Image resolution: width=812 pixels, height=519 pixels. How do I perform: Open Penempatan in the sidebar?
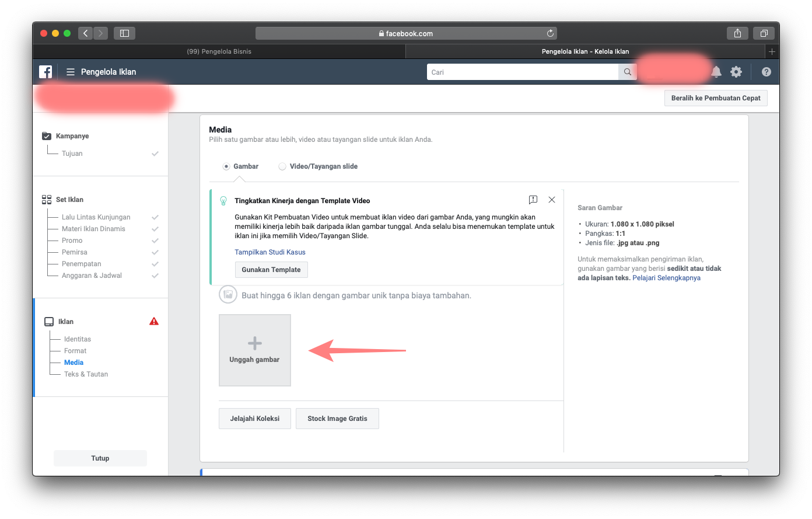point(82,264)
